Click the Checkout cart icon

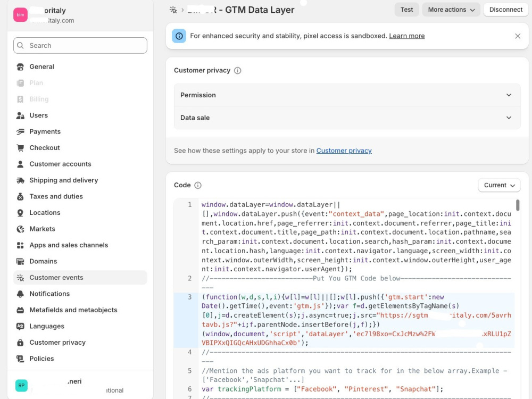click(x=20, y=148)
